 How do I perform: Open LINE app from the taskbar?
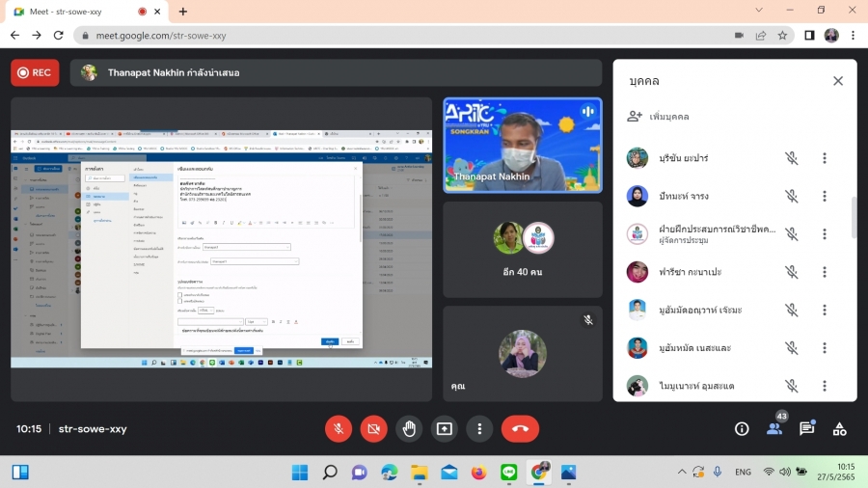pyautogui.click(x=509, y=473)
